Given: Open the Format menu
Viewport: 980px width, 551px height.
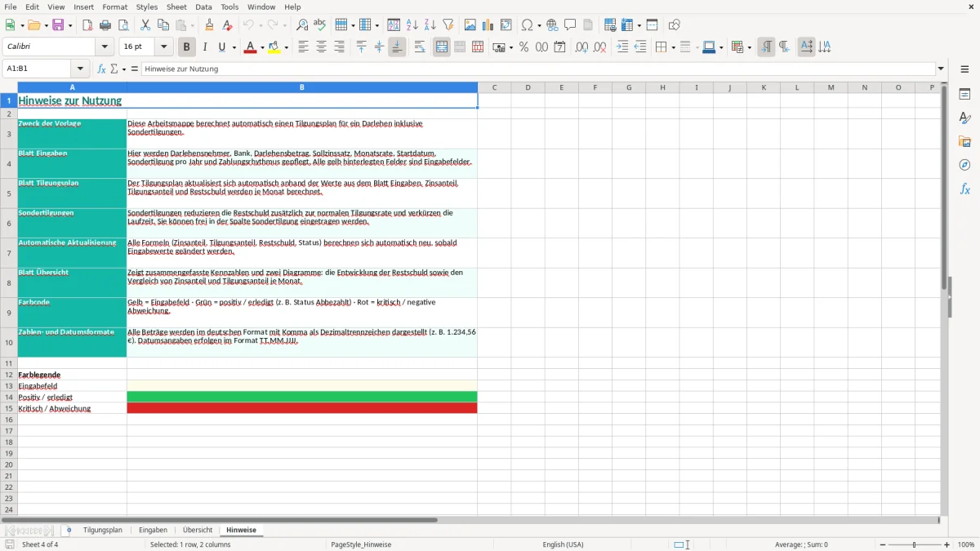Looking at the screenshot, I should pyautogui.click(x=115, y=7).
